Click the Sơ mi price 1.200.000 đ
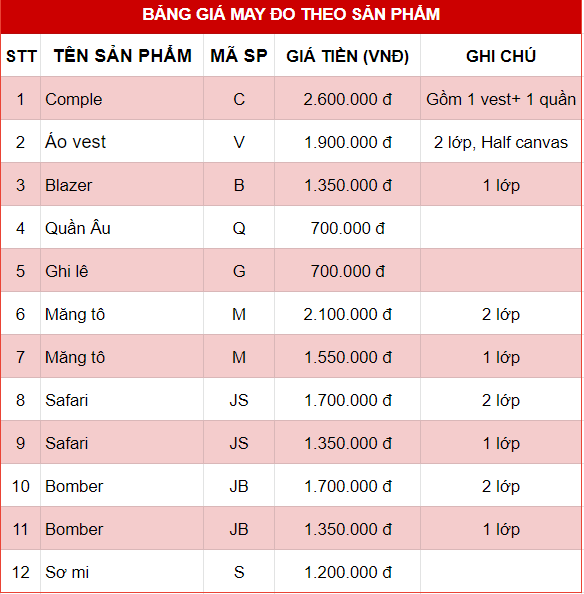The height and width of the screenshot is (594, 584). 348,572
